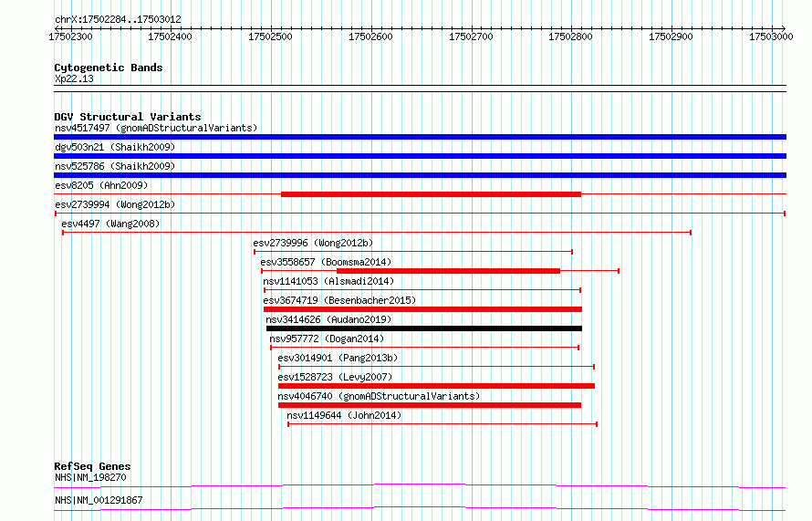The image size is (812, 521).
Task: Click the chrX:17502284..17503012 coordinates label
Action: click(x=118, y=19)
